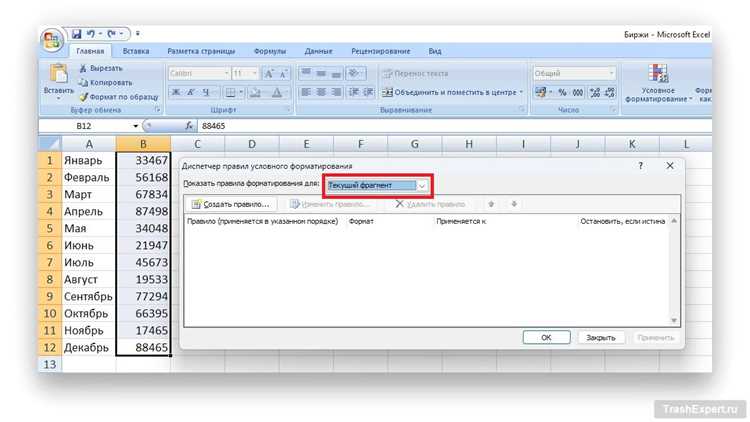Click Объединить и поместить в центре
The height and width of the screenshot is (422, 750).
tap(452, 92)
